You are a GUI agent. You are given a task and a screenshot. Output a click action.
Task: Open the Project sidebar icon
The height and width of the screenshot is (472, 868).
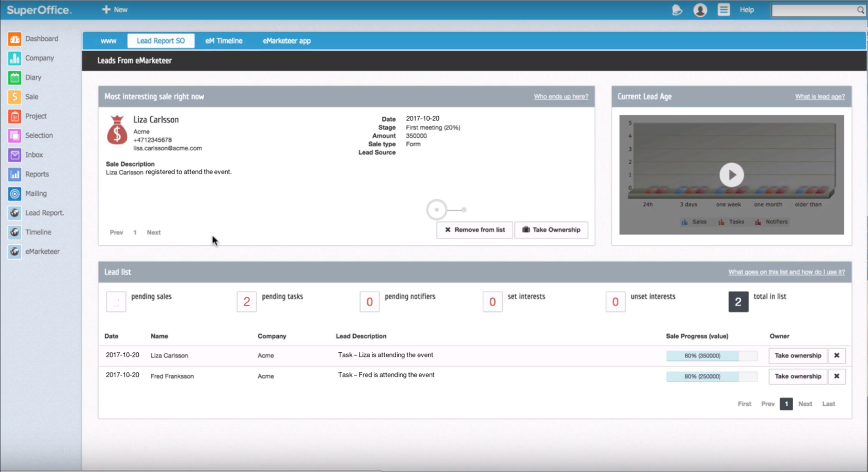(x=14, y=116)
